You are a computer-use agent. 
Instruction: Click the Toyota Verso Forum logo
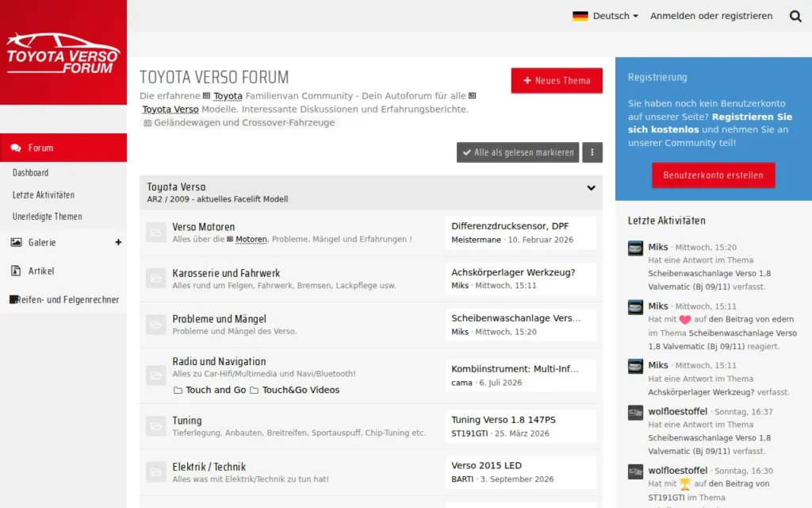pos(63,53)
